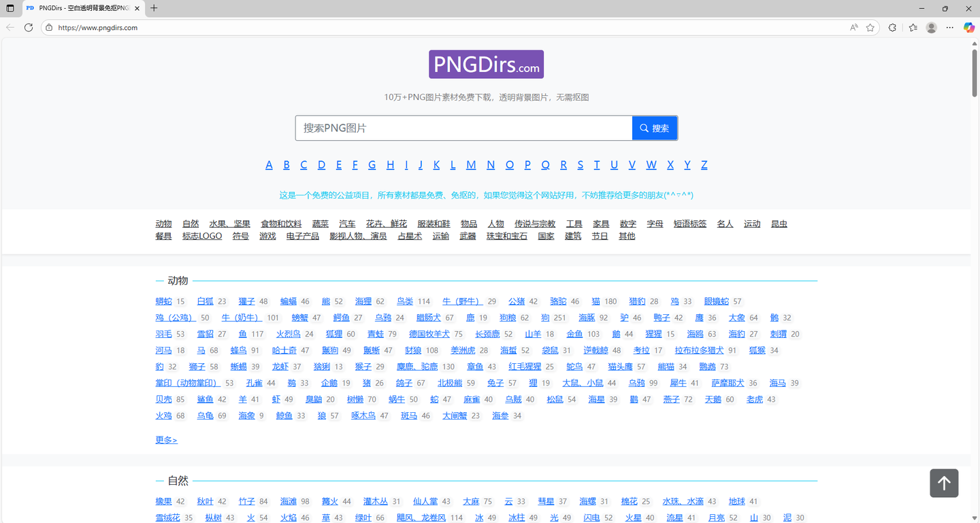
Task: Click the Read aloud icon in address bar
Action: point(854,28)
